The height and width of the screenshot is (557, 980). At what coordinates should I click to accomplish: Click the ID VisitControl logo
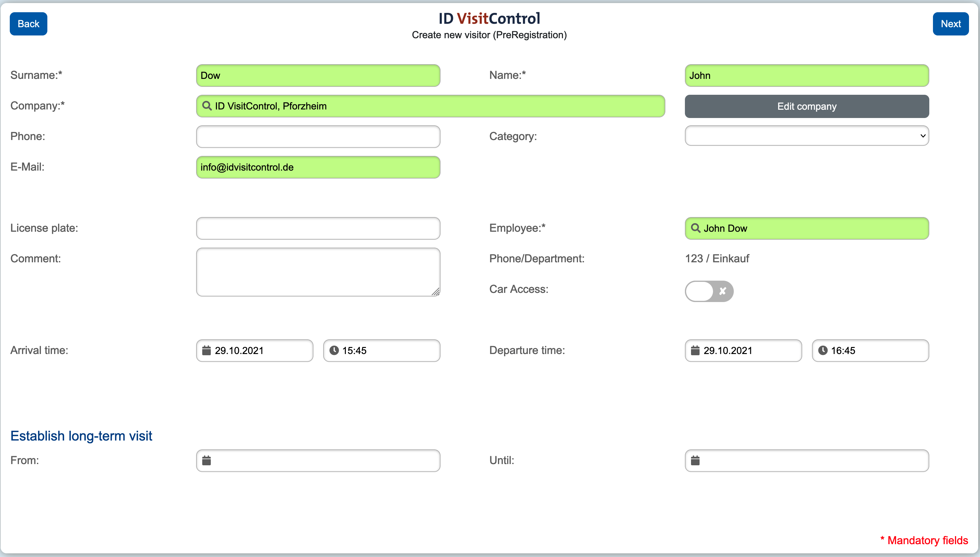489,18
